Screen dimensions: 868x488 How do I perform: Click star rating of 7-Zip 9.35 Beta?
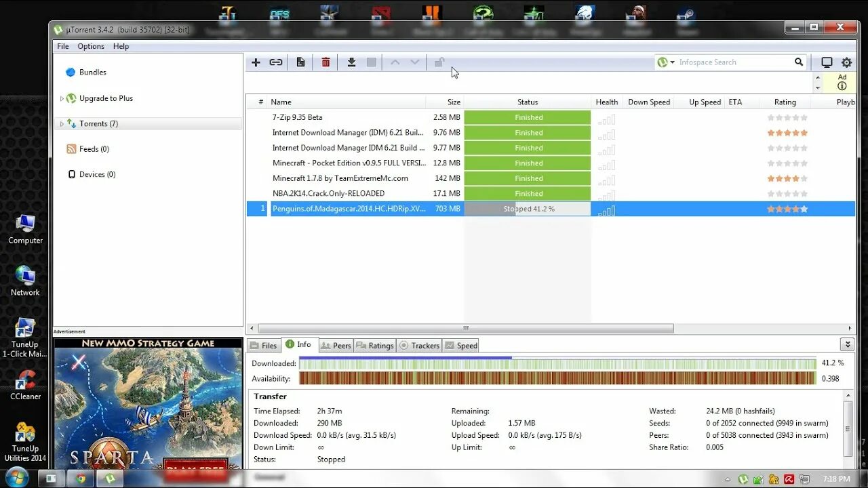(x=787, y=118)
